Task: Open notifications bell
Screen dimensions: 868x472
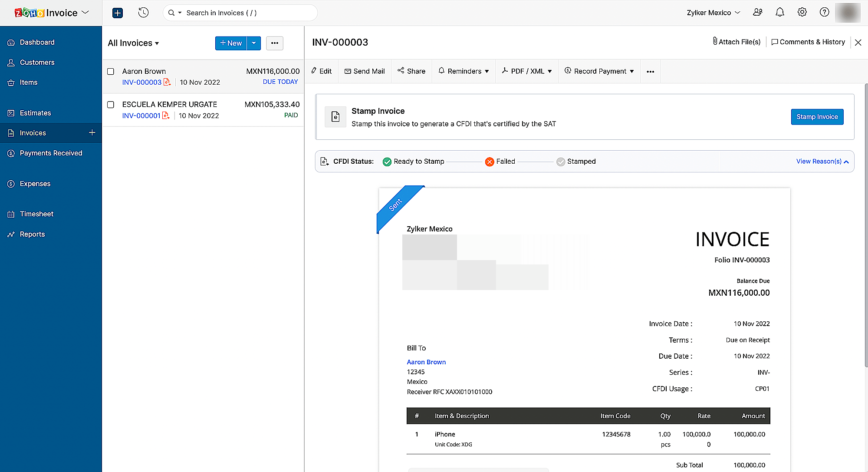Action: point(779,12)
